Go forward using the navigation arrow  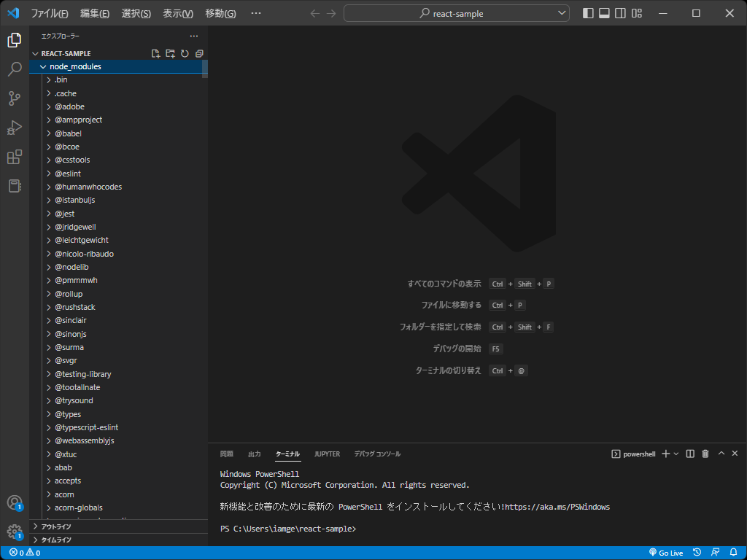(x=331, y=13)
